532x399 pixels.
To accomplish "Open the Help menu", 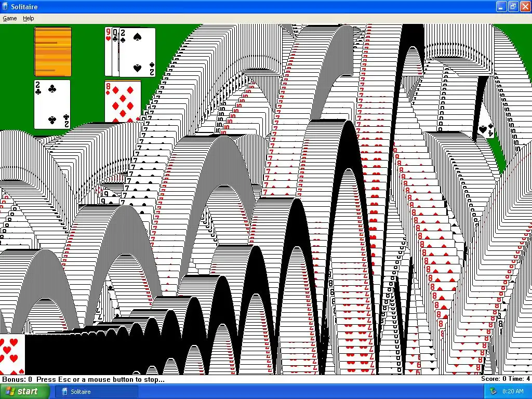I will [29, 18].
